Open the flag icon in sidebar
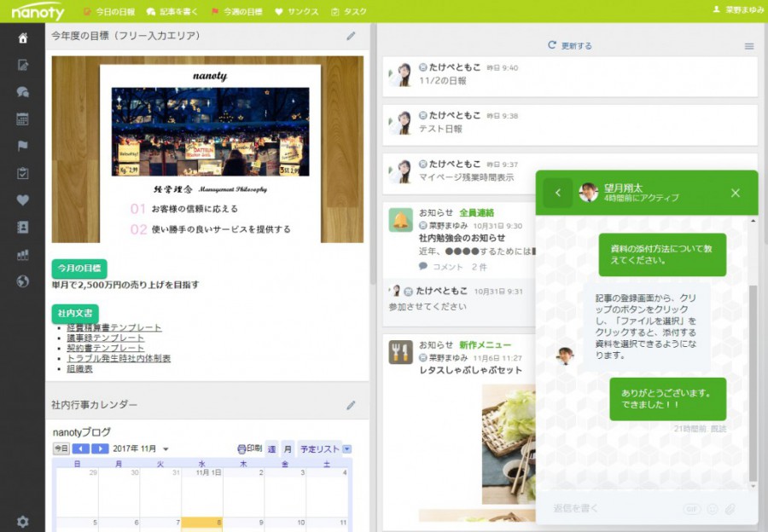Image resolution: width=768 pixels, height=532 pixels. [x=22, y=146]
